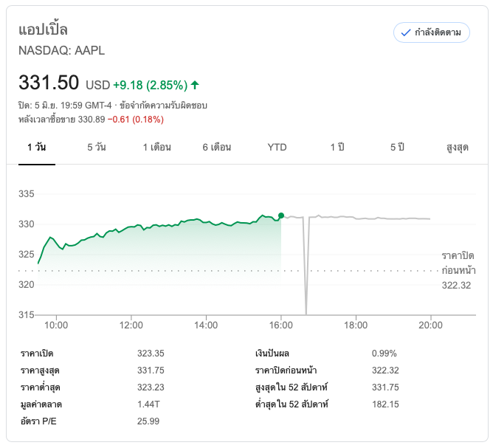The height and width of the screenshot is (448, 493).
Task: Switch to the 1 ปี tab
Action: [337, 147]
